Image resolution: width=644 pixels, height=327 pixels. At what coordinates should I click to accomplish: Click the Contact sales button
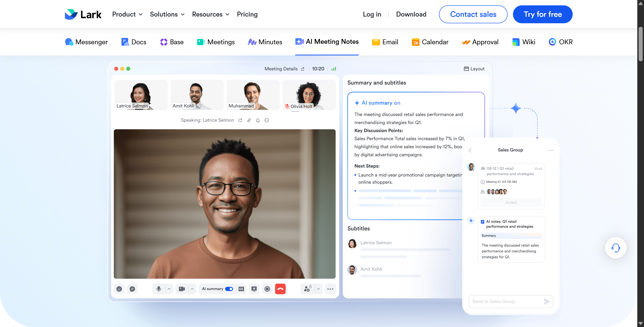[473, 14]
